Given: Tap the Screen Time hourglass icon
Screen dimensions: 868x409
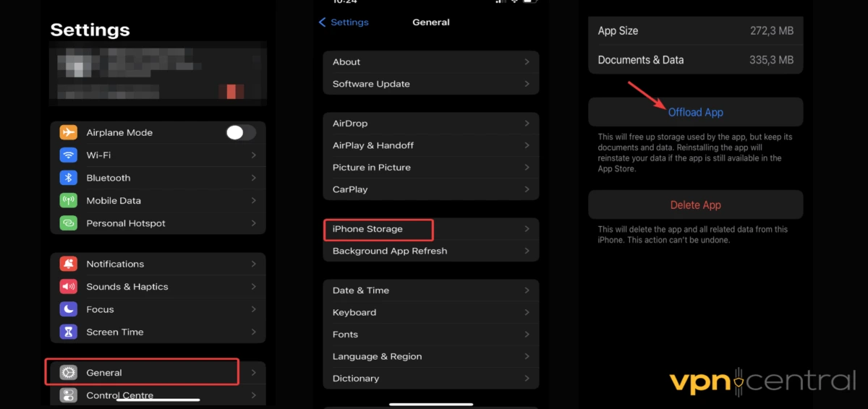Looking at the screenshot, I should (x=69, y=332).
